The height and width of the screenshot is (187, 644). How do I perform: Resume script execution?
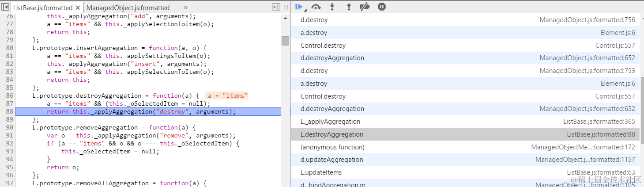point(299,7)
